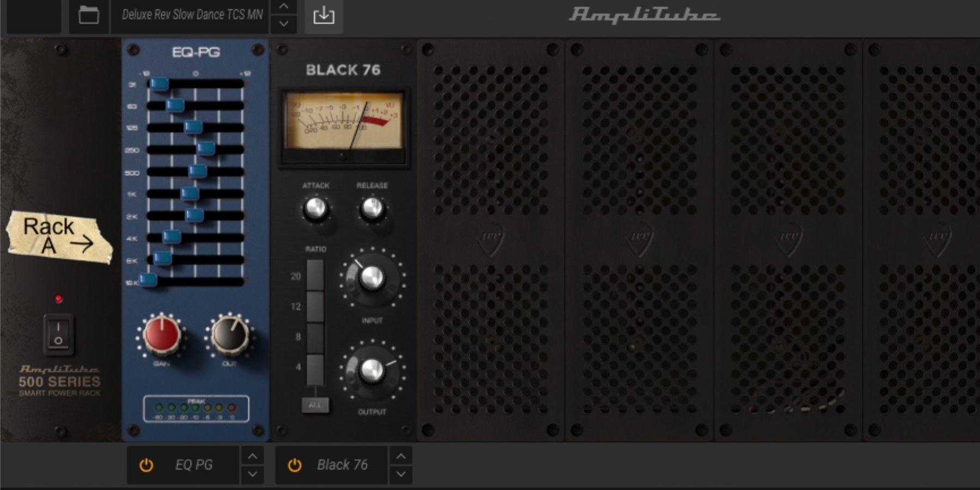
Task: Click up arrow beside EQ PG slot
Action: (x=252, y=456)
